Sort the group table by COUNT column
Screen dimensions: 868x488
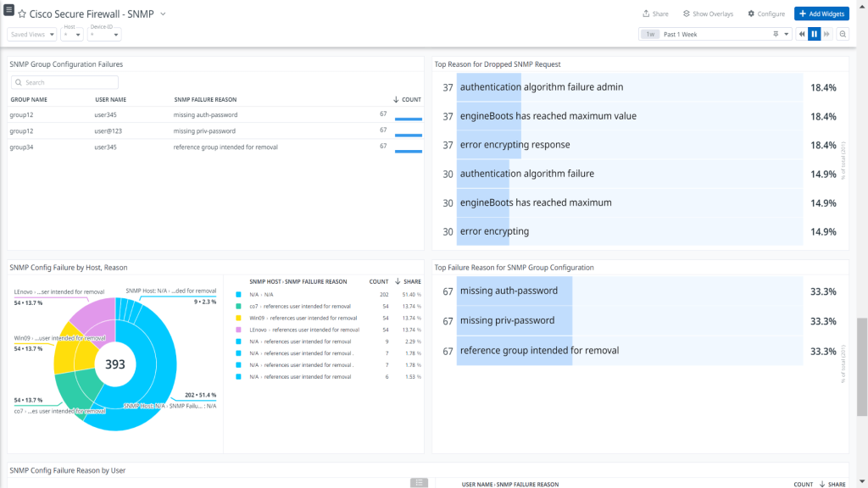tap(407, 99)
